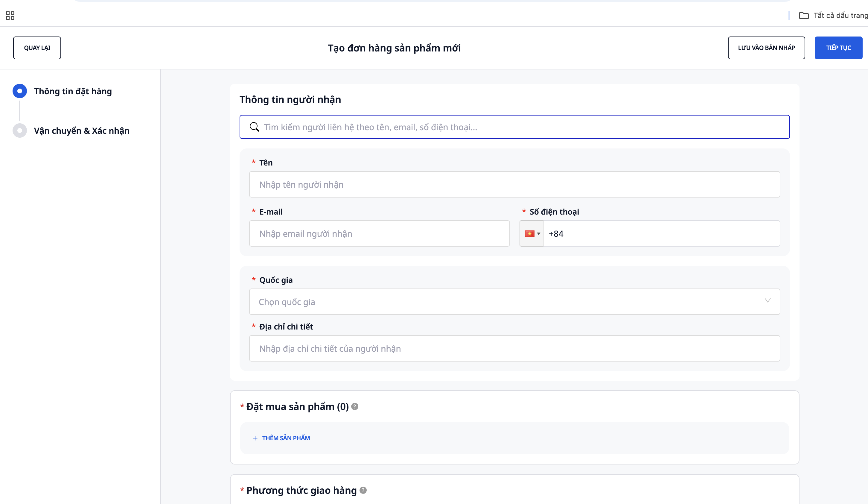This screenshot has width=868, height=504.
Task: Focus the recipient name input field
Action: point(514,184)
